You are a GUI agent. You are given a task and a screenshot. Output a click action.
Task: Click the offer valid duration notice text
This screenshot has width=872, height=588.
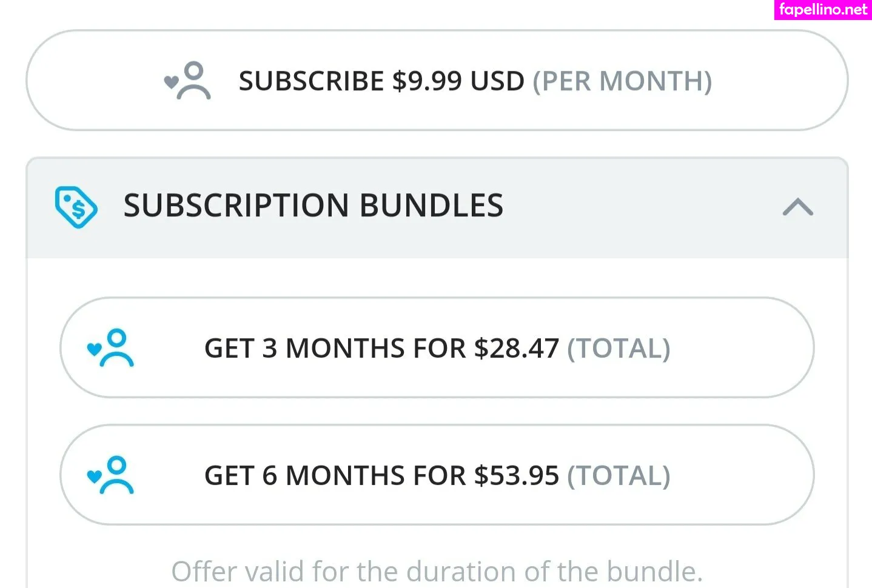[x=437, y=571]
